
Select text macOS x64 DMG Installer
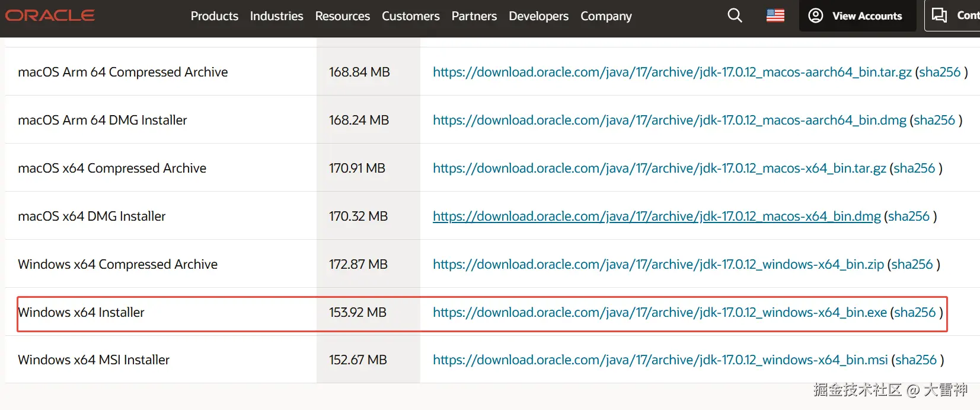[92, 216]
